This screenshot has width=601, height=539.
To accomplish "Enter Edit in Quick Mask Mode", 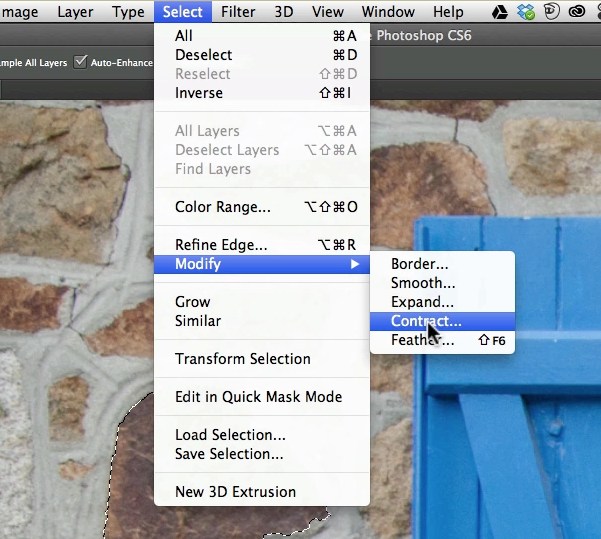I will [258, 397].
